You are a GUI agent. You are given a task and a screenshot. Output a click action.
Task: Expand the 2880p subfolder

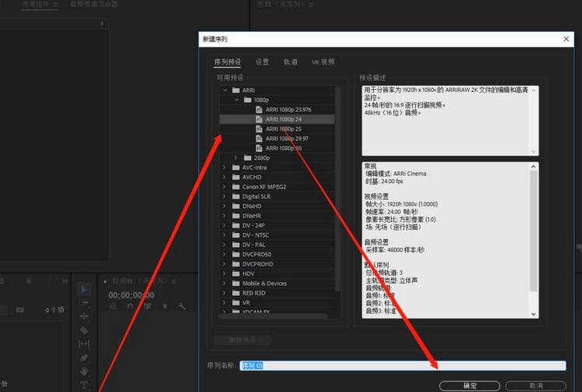click(235, 157)
